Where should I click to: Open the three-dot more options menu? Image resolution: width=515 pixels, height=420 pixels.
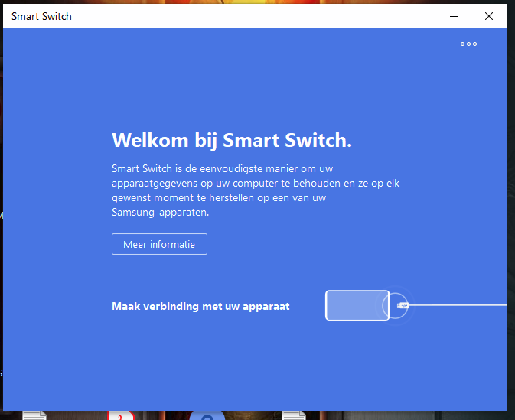[x=468, y=44]
